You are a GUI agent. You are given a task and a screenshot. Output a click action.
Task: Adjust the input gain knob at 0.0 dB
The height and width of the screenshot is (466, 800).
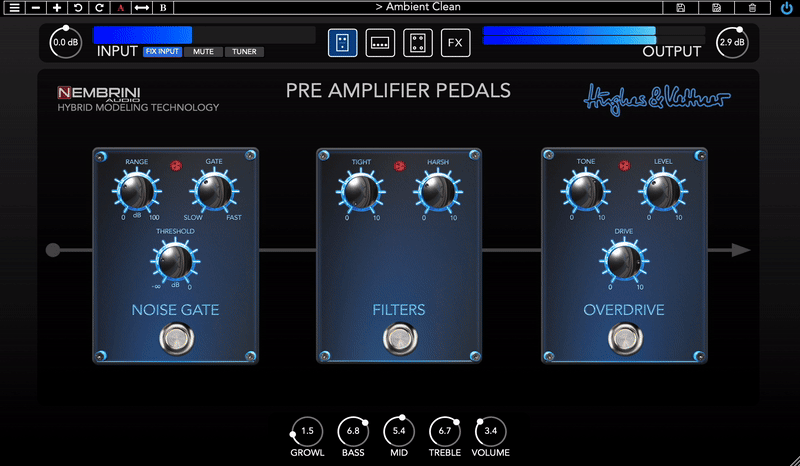(x=65, y=43)
